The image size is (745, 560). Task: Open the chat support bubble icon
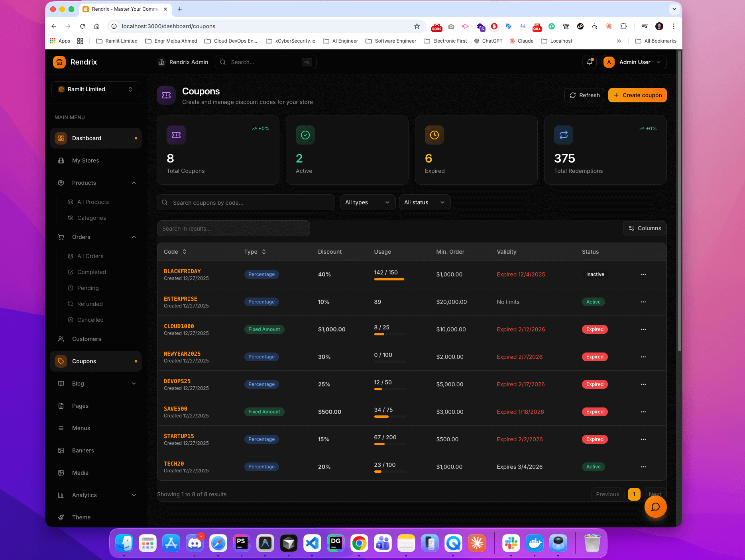[655, 507]
